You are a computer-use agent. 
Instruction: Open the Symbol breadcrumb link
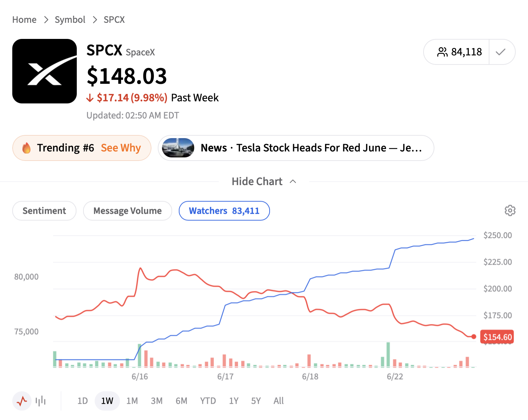pos(70,20)
